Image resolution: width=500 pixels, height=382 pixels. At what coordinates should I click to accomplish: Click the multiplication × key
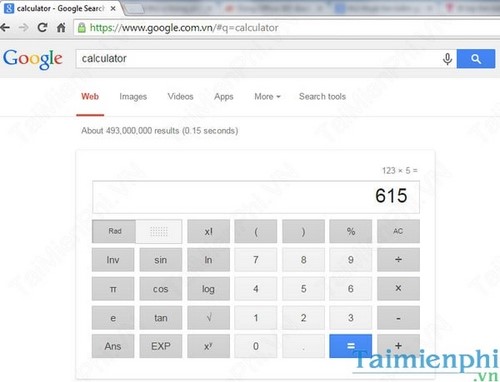tap(398, 289)
